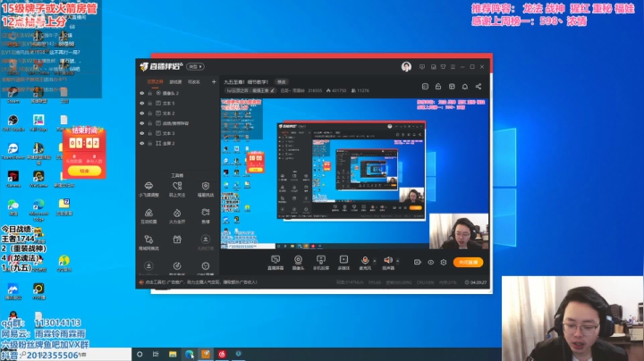This screenshot has height=361, width=644.
Task: Lock the 全屏 2 source layer
Action: click(150, 143)
